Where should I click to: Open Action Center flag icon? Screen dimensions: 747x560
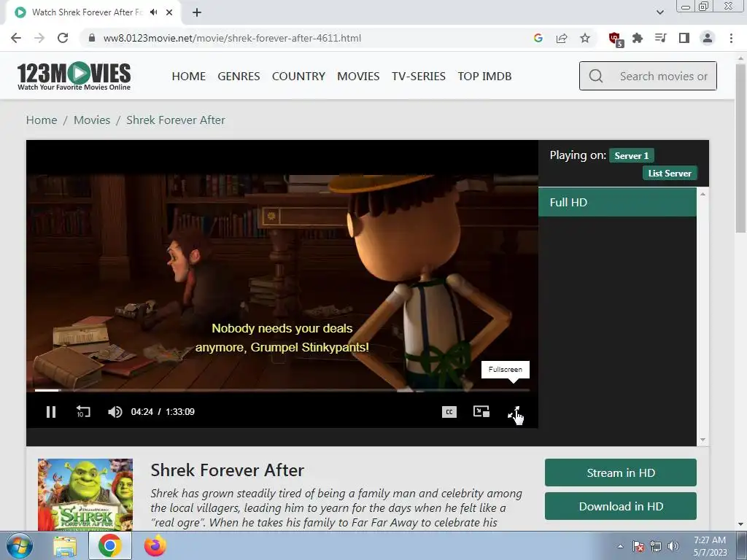point(638,546)
